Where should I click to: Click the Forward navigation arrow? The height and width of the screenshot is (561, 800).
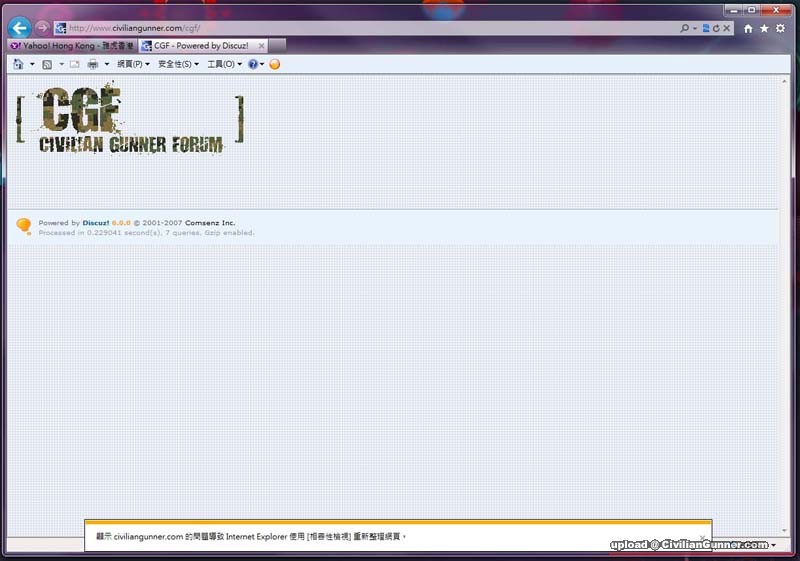point(42,28)
